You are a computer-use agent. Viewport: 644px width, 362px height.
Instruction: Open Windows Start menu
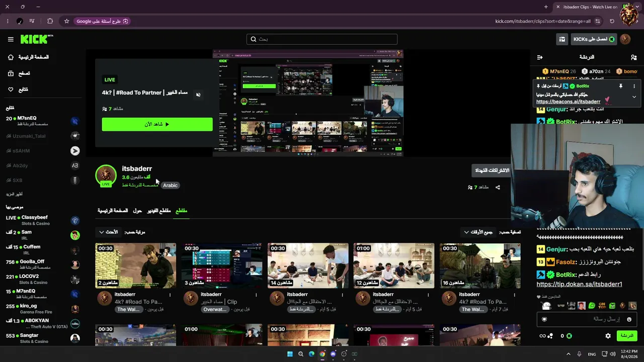point(290,354)
